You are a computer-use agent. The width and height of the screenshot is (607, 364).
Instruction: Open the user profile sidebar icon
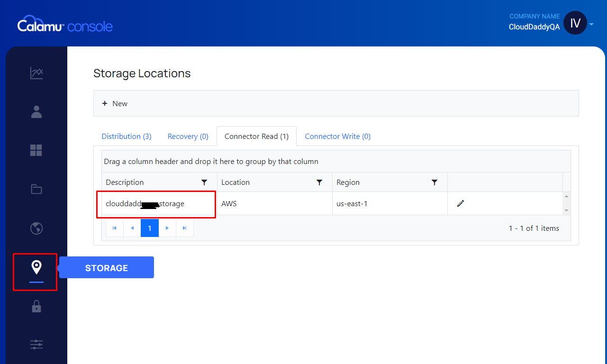[36, 112]
